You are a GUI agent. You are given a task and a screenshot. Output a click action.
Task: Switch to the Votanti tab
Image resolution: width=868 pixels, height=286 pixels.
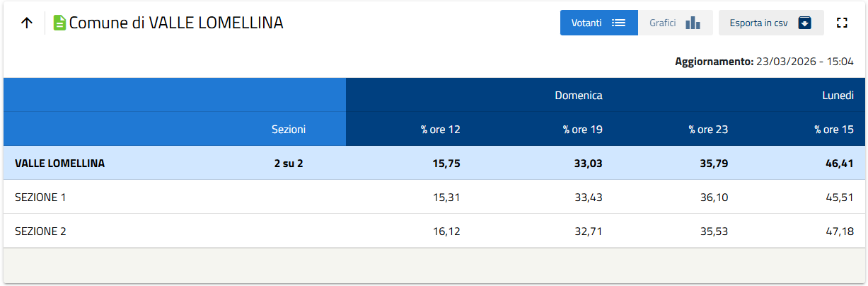(587, 23)
